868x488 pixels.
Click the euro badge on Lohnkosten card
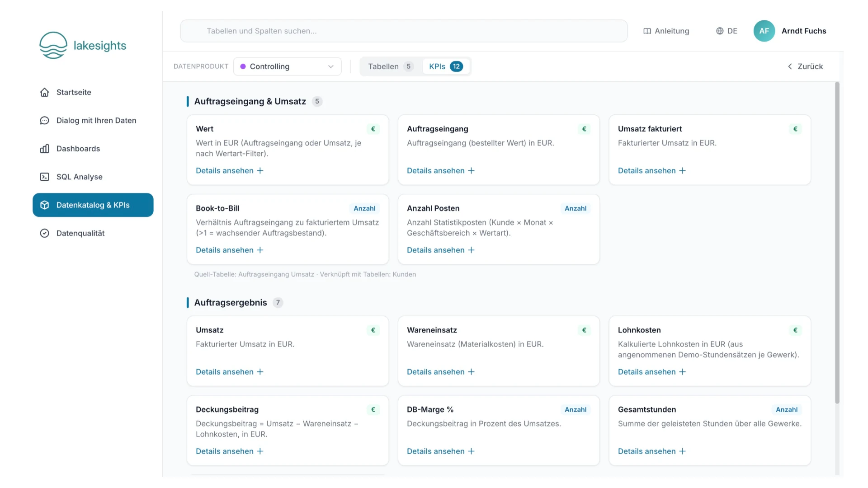point(795,330)
